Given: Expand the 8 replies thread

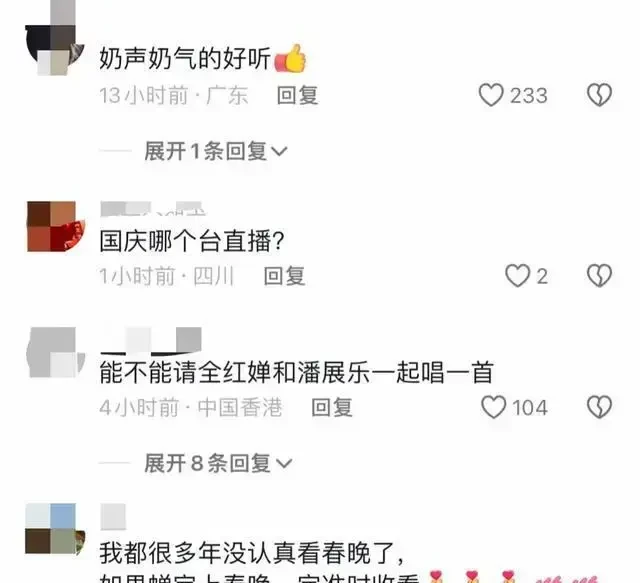Looking at the screenshot, I should pos(218,463).
